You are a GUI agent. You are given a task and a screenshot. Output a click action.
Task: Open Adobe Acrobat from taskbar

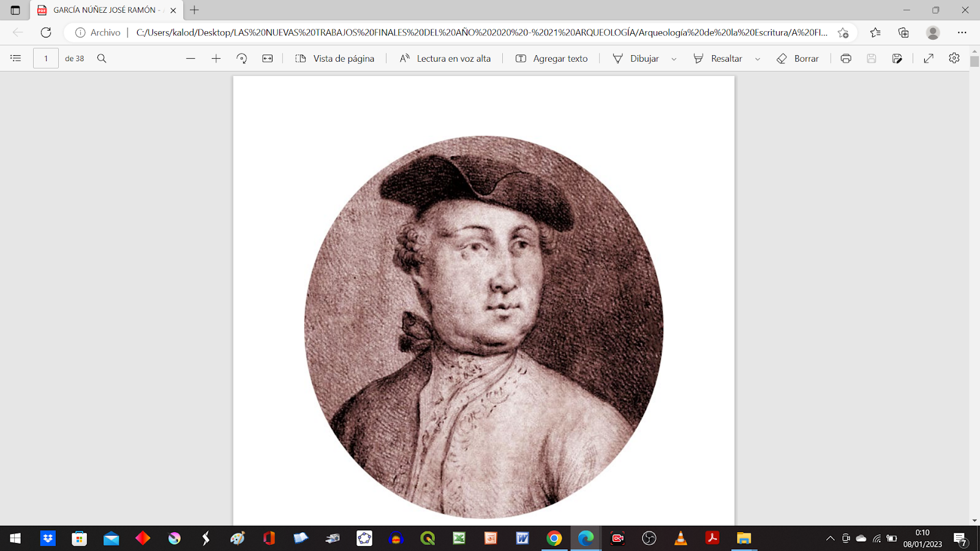(712, 538)
